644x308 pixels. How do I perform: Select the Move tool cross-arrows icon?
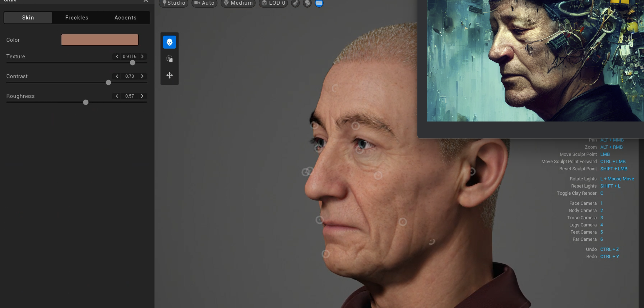170,75
